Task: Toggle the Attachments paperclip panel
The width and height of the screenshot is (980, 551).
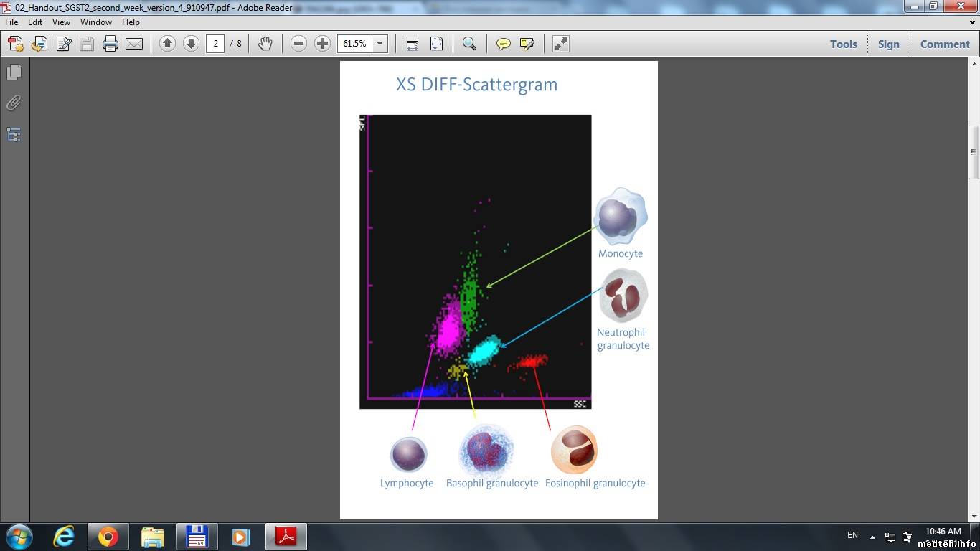Action: 14,103
